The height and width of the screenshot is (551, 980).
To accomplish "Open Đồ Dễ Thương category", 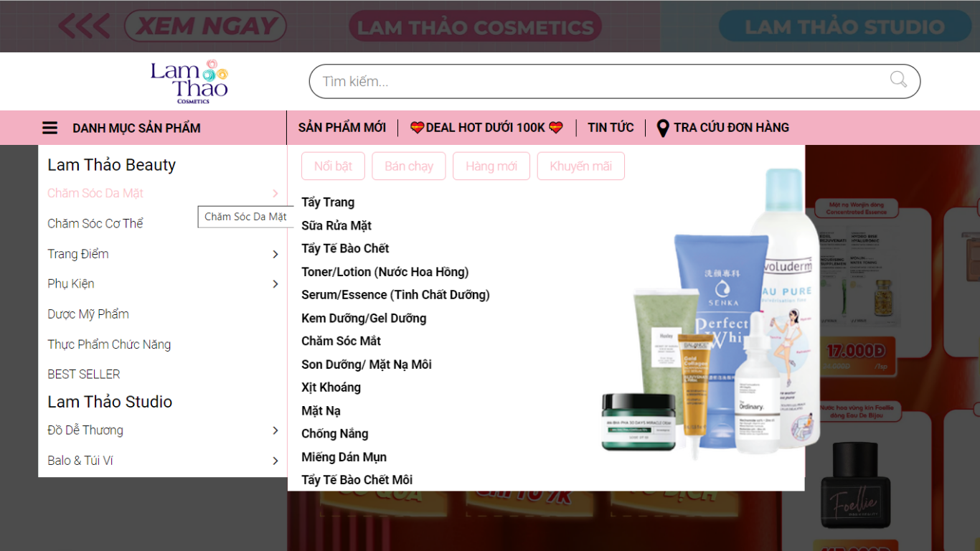I will (x=85, y=430).
